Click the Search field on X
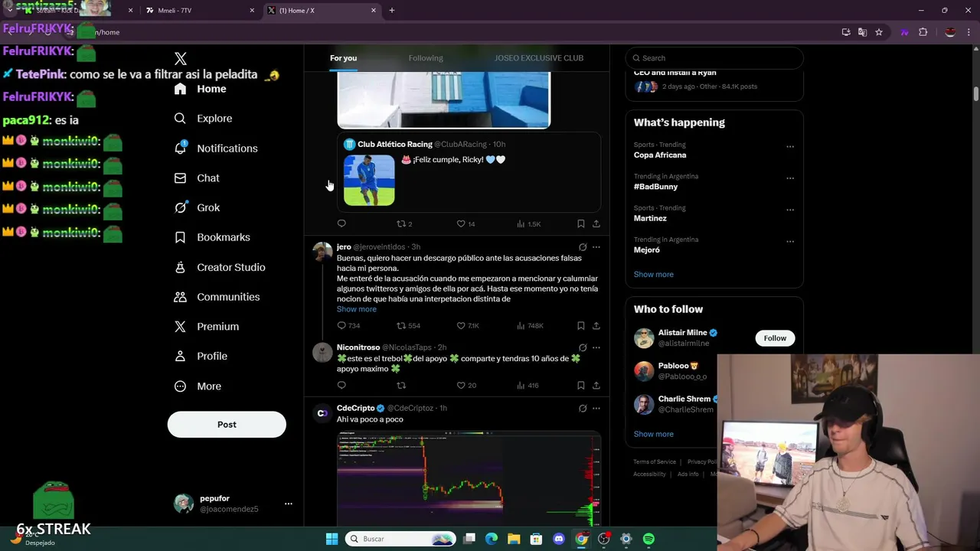980x551 pixels. 714,58
